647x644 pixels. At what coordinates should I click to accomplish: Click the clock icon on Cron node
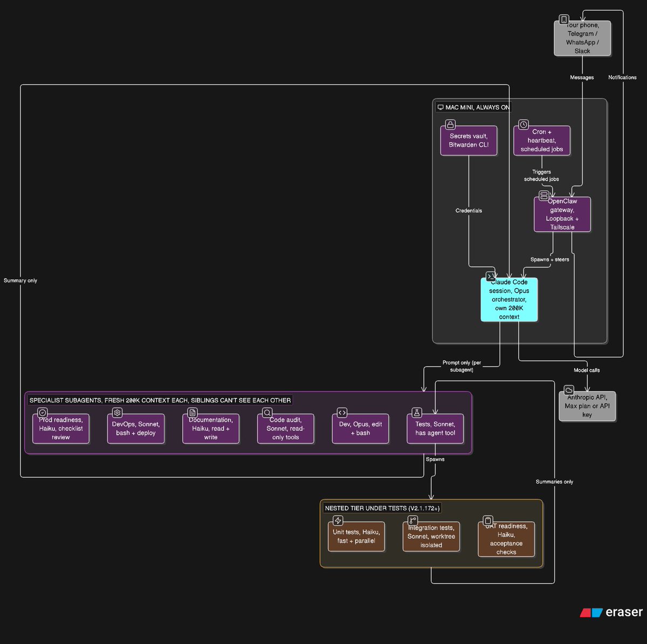click(524, 125)
